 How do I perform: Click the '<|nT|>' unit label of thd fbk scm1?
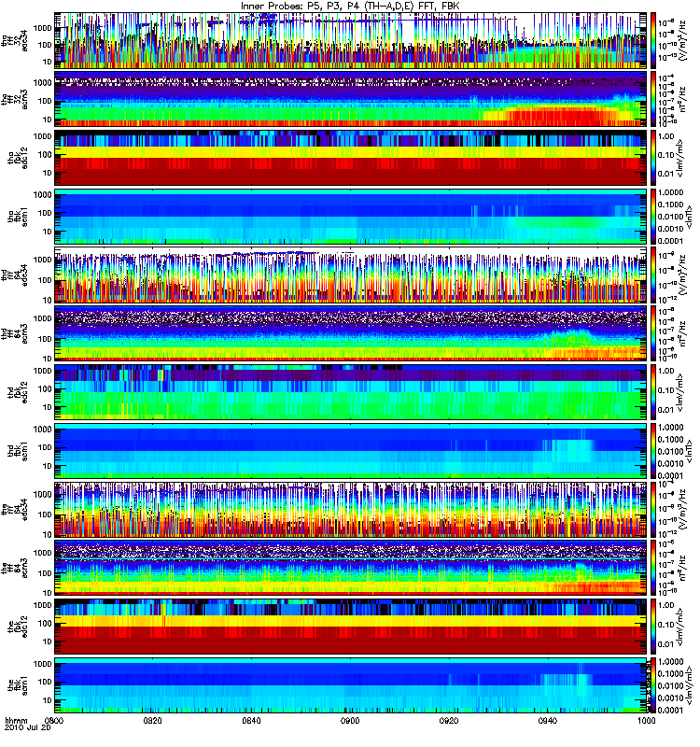coord(688,451)
